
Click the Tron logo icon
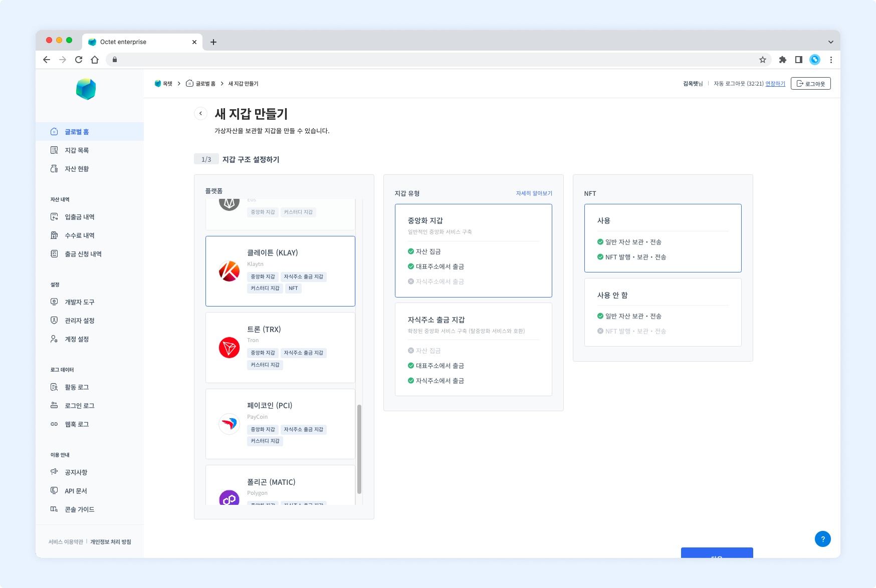click(229, 348)
